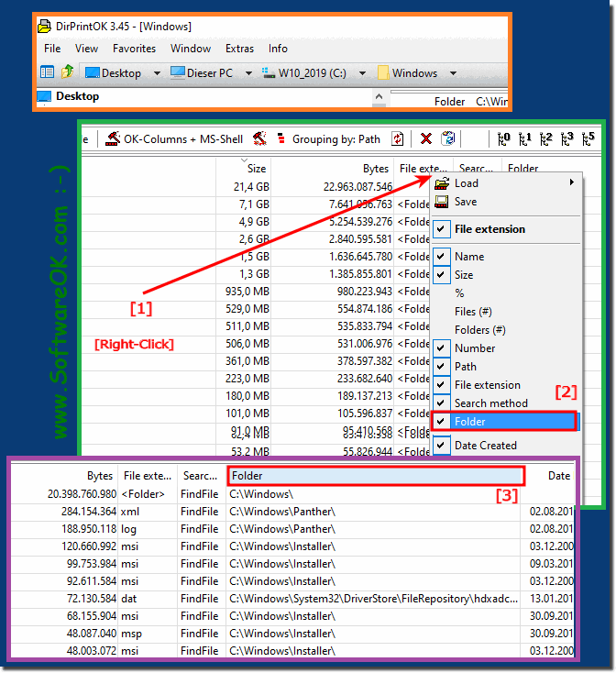
Task: Enable the % column in context menu
Action: click(x=459, y=293)
